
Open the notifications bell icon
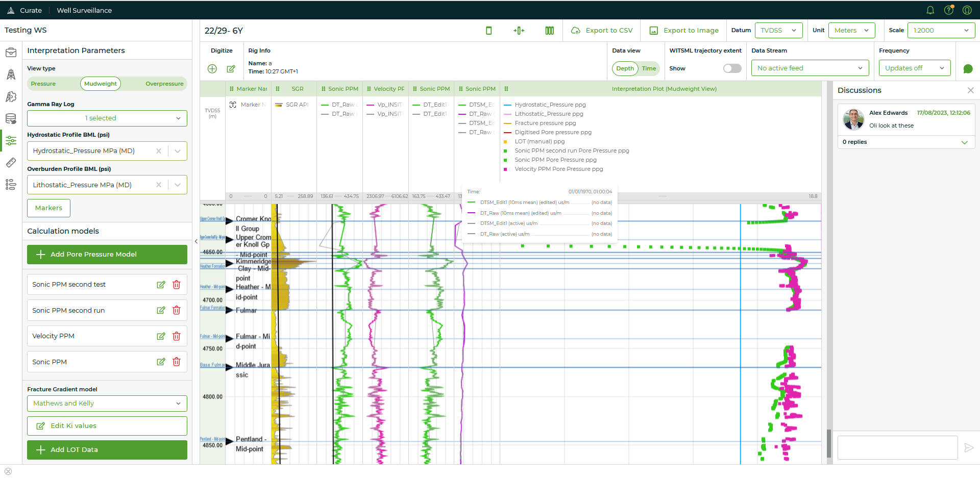coord(930,10)
